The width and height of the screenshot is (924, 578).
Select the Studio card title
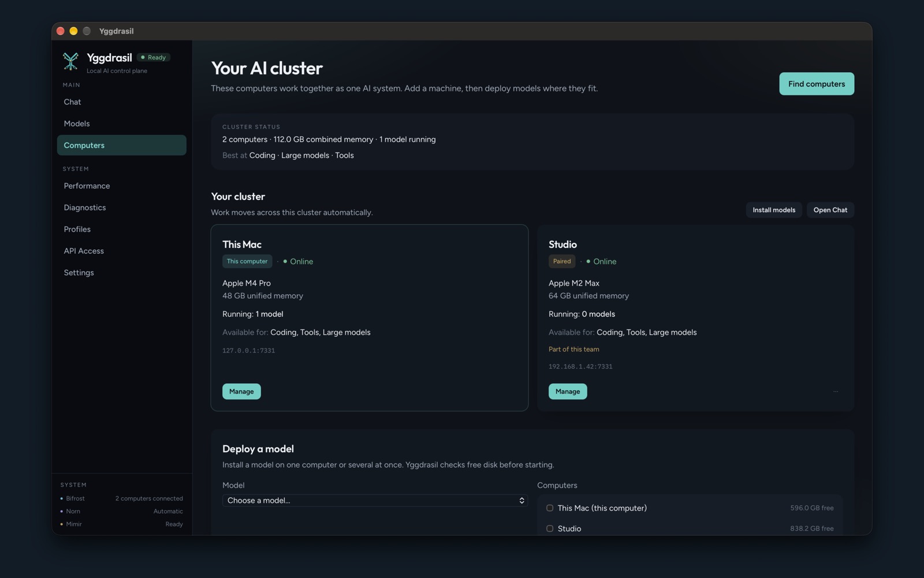(x=562, y=244)
